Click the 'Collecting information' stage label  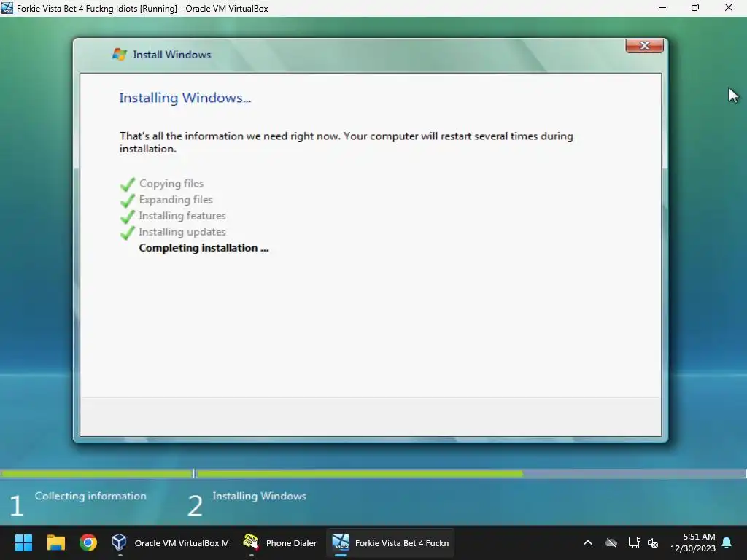[x=90, y=496]
